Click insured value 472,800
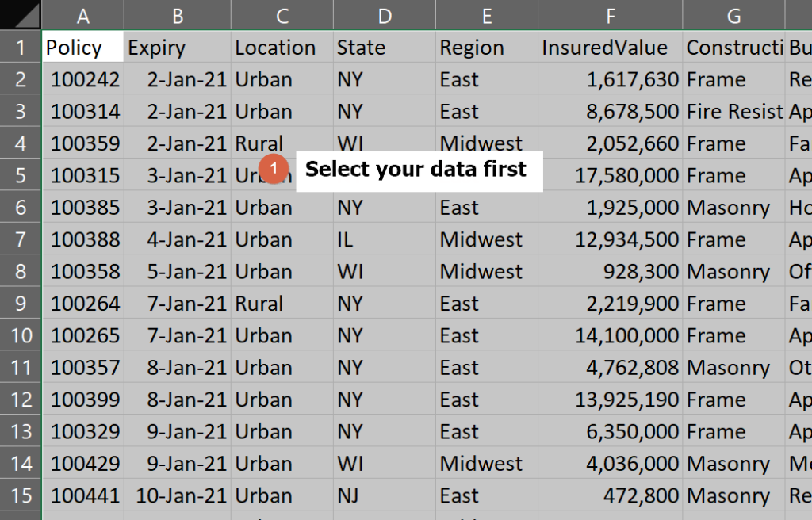Viewport: 812px width, 520px height. 610,495
